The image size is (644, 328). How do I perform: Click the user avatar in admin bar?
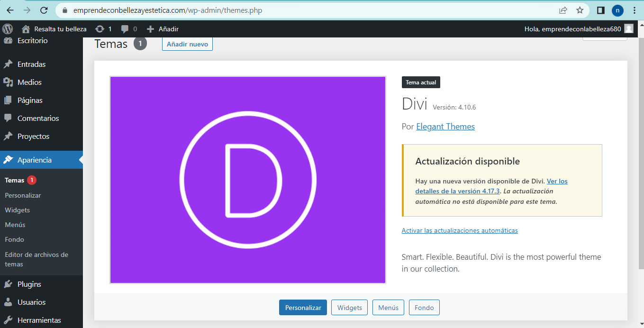(629, 29)
